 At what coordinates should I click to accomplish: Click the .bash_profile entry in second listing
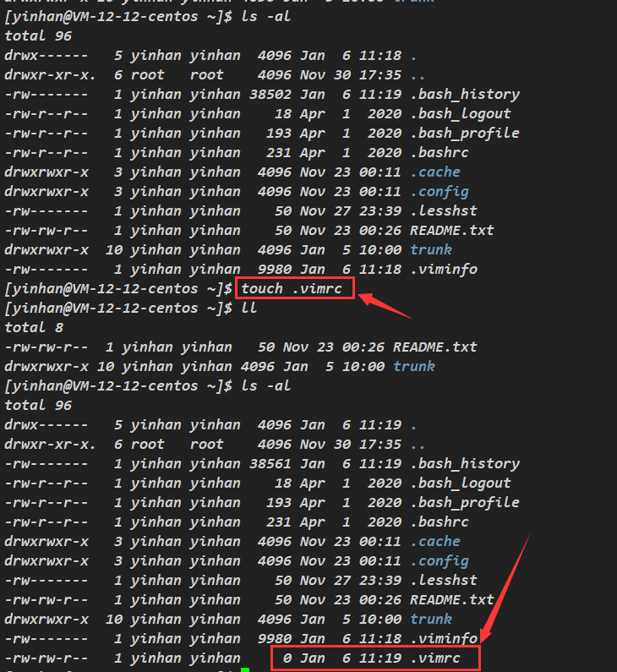tap(465, 503)
